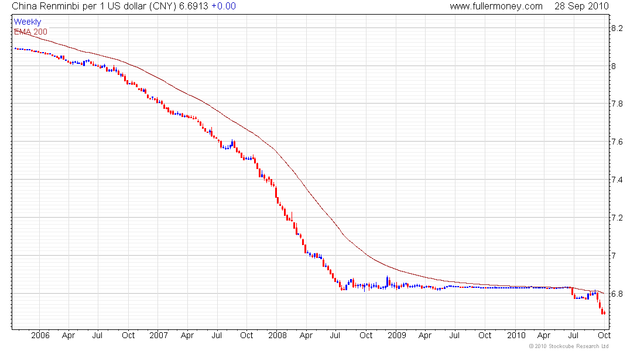Click the 7 price axis label
This screenshot has width=644, height=351.
(614, 256)
